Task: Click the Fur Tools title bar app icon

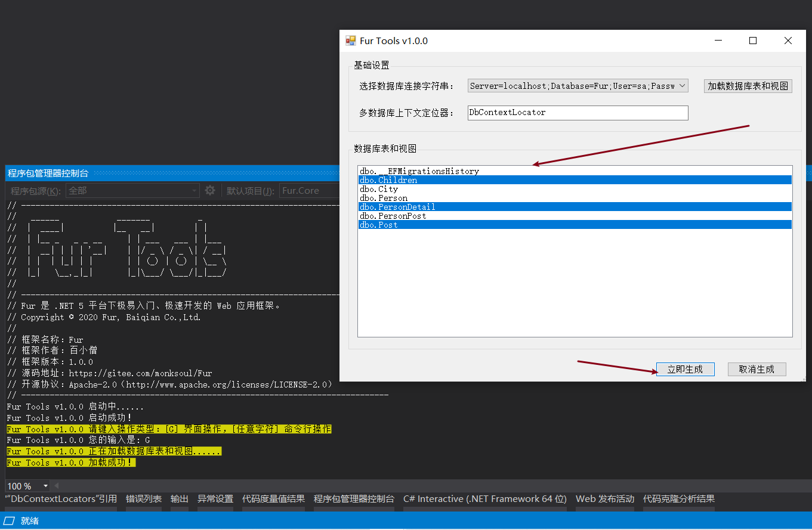Action: 351,41
